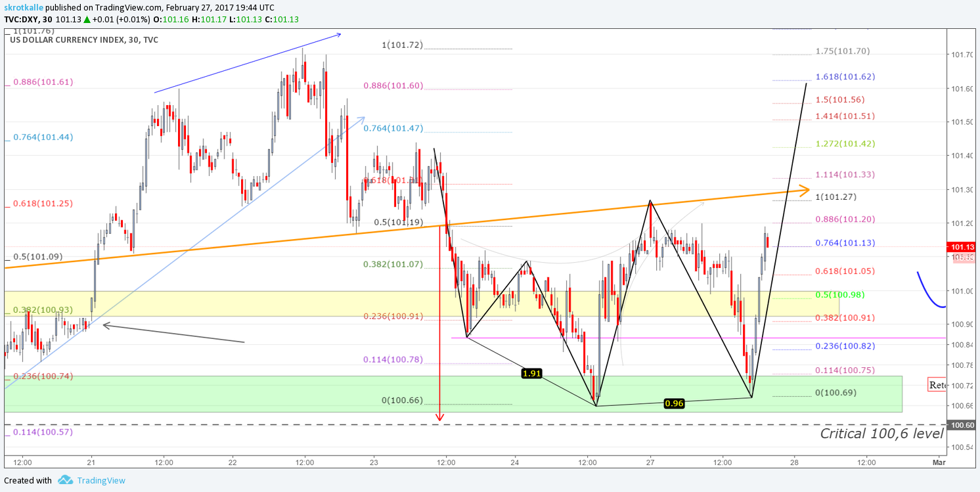
Task: Click the 27 date on time axis
Action: (x=650, y=462)
